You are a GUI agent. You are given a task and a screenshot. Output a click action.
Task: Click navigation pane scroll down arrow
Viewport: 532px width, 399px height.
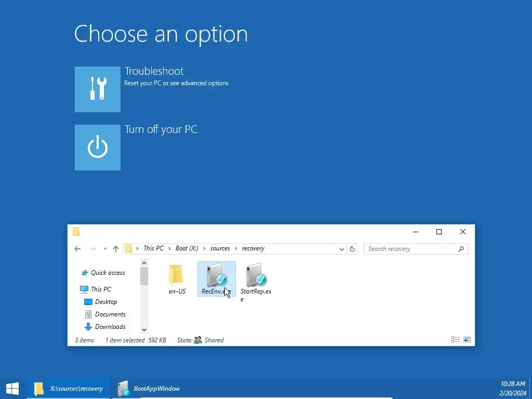point(144,329)
